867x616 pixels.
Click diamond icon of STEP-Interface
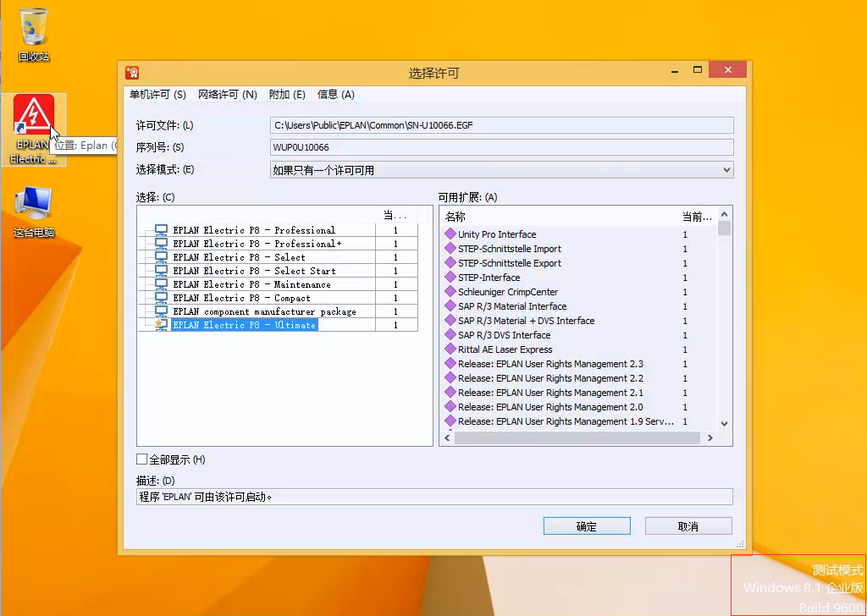pos(450,277)
